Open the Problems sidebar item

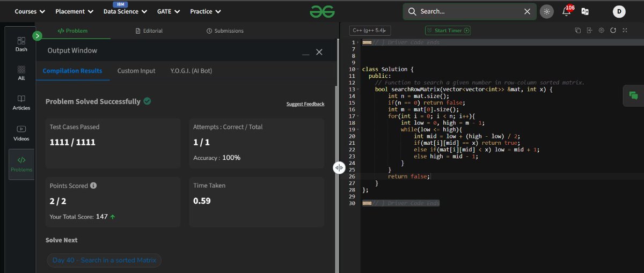(21, 164)
